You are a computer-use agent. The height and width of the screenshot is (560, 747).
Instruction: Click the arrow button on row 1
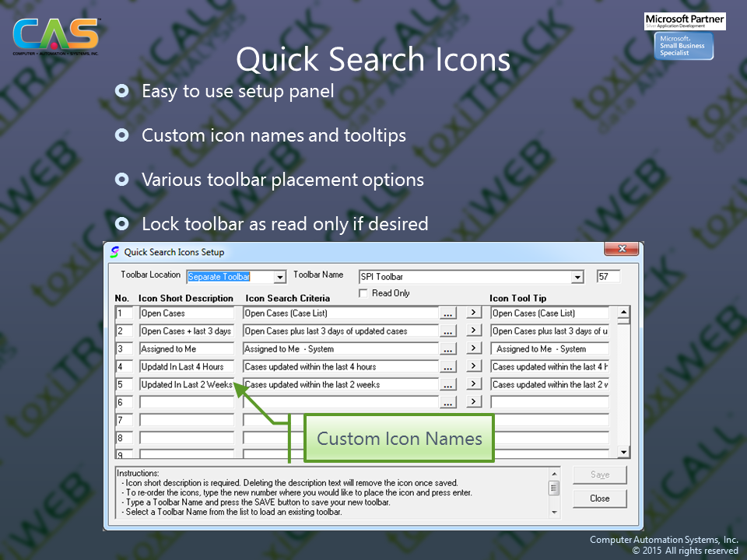(473, 313)
